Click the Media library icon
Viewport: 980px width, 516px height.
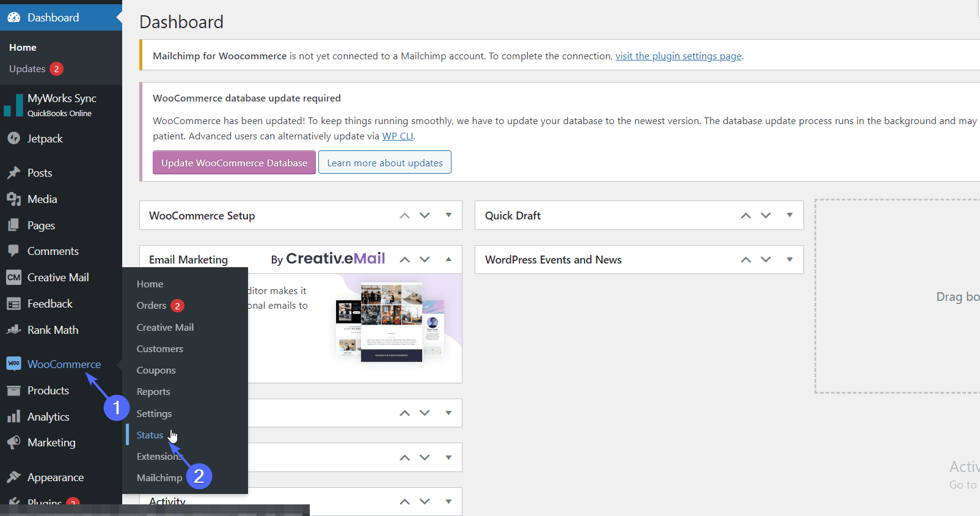(x=13, y=199)
